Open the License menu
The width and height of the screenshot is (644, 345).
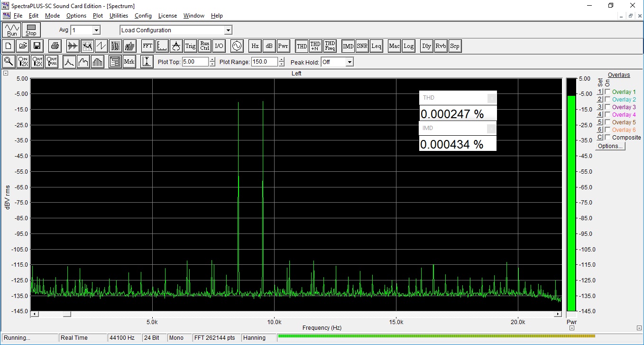coord(167,16)
